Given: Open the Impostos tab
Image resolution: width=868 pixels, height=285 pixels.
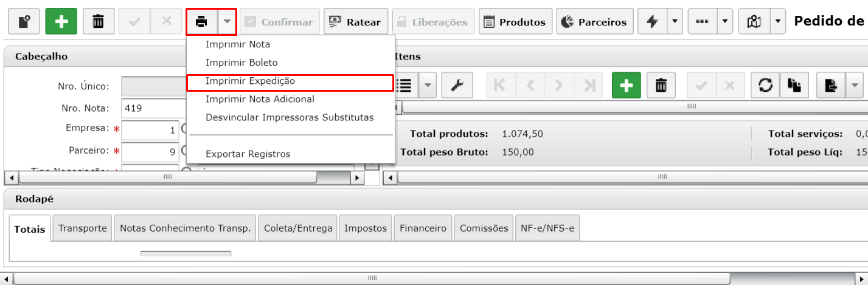Looking at the screenshot, I should click(x=366, y=228).
